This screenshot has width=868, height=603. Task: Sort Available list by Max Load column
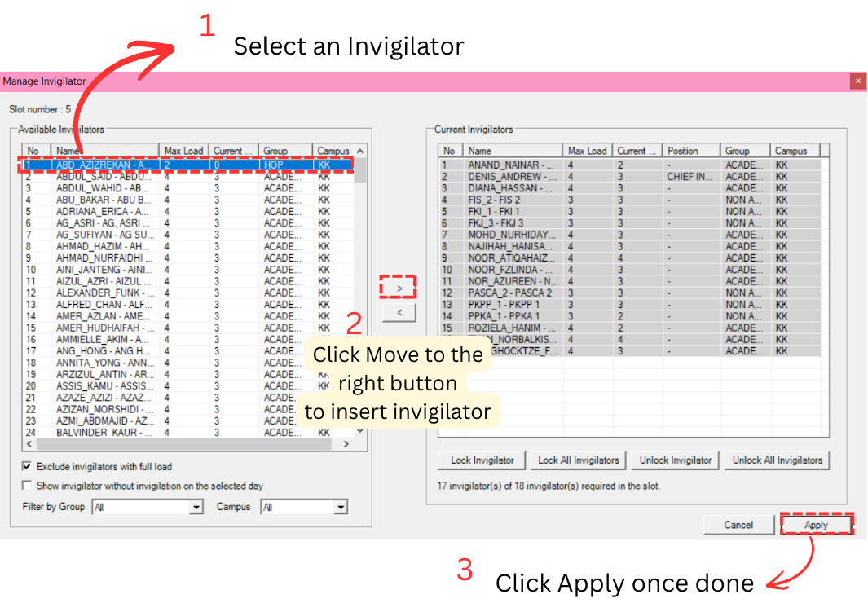pos(184,151)
